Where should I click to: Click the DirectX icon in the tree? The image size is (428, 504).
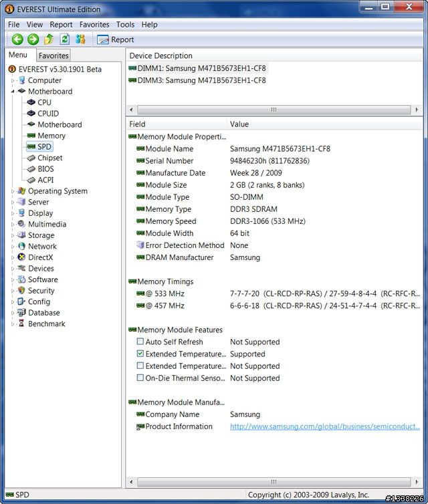[x=21, y=257]
